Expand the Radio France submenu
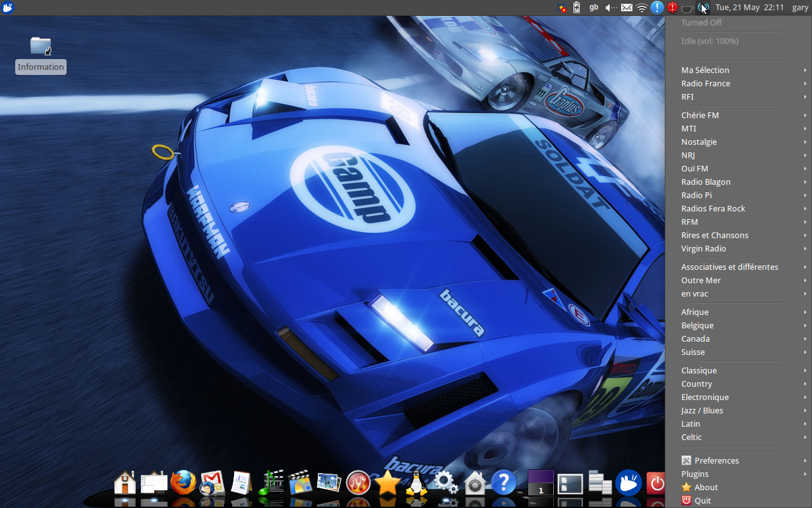Screen dimensions: 812x508 [705, 83]
